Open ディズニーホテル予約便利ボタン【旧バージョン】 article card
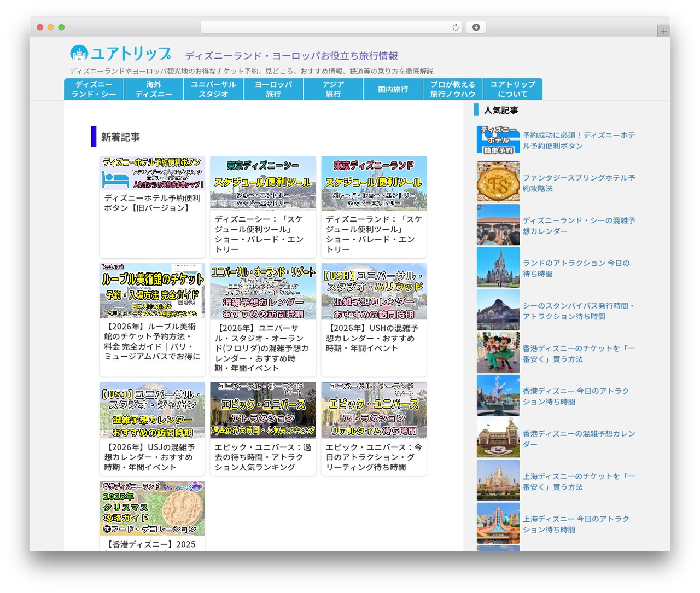700x593 pixels. click(152, 207)
